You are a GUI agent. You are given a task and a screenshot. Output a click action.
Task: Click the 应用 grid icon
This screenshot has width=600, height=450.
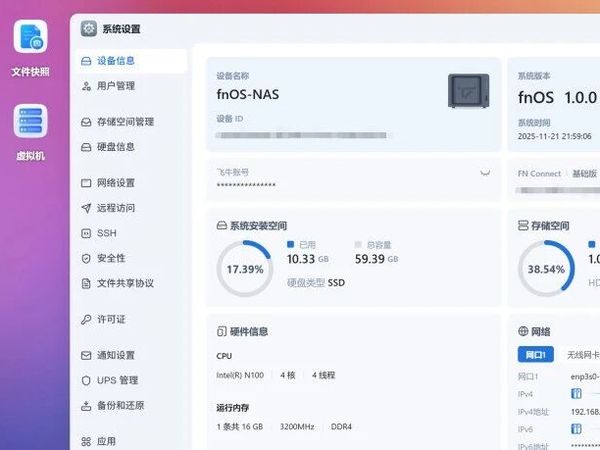(x=86, y=442)
